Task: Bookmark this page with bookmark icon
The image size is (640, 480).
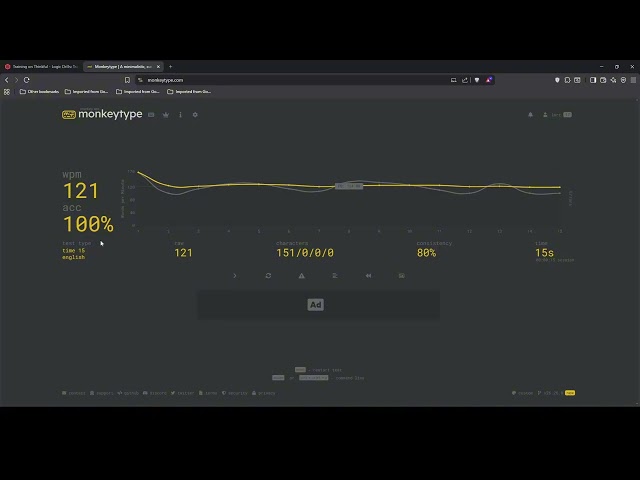Action: click(127, 80)
